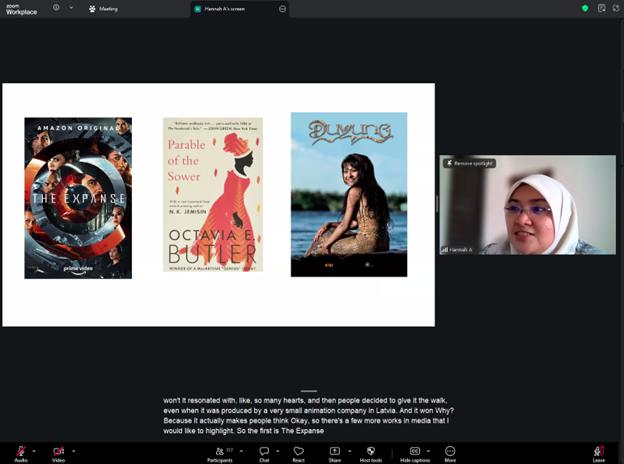Viewport: 624px width, 464px height.
Task: Hide captions using the CC button
Action: [415, 451]
